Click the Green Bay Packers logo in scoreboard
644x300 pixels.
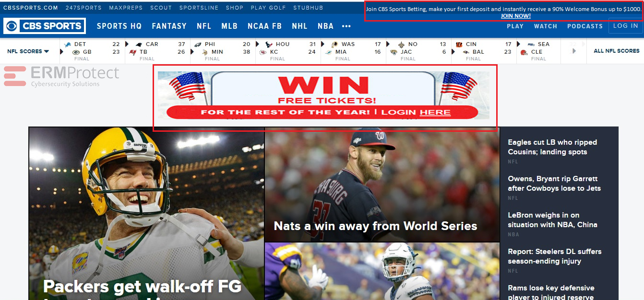(75, 52)
